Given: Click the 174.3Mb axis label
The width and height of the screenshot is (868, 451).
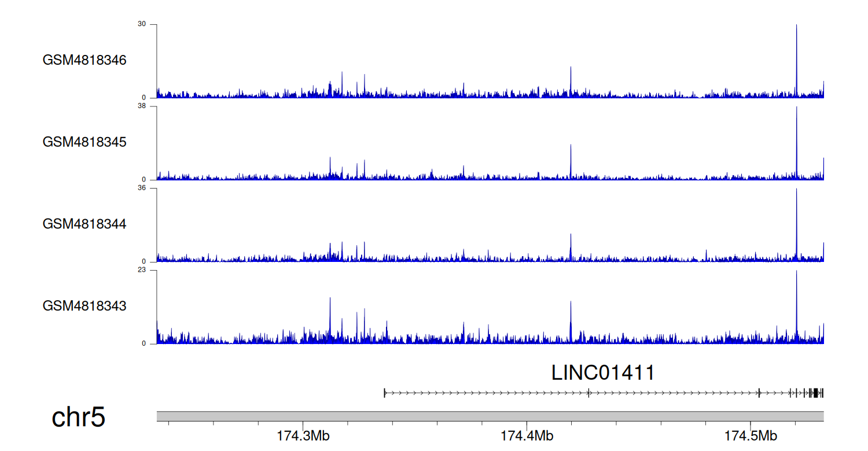Looking at the screenshot, I should tap(303, 436).
